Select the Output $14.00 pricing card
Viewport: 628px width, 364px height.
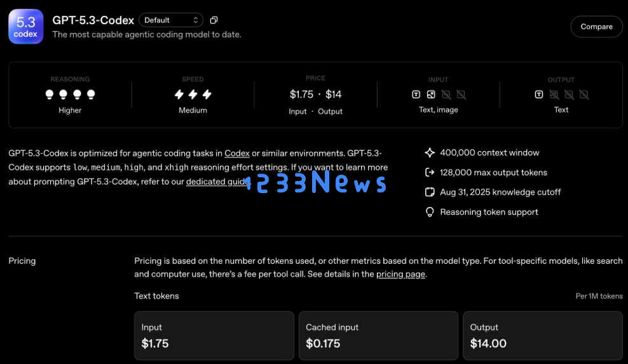pyautogui.click(x=542, y=336)
